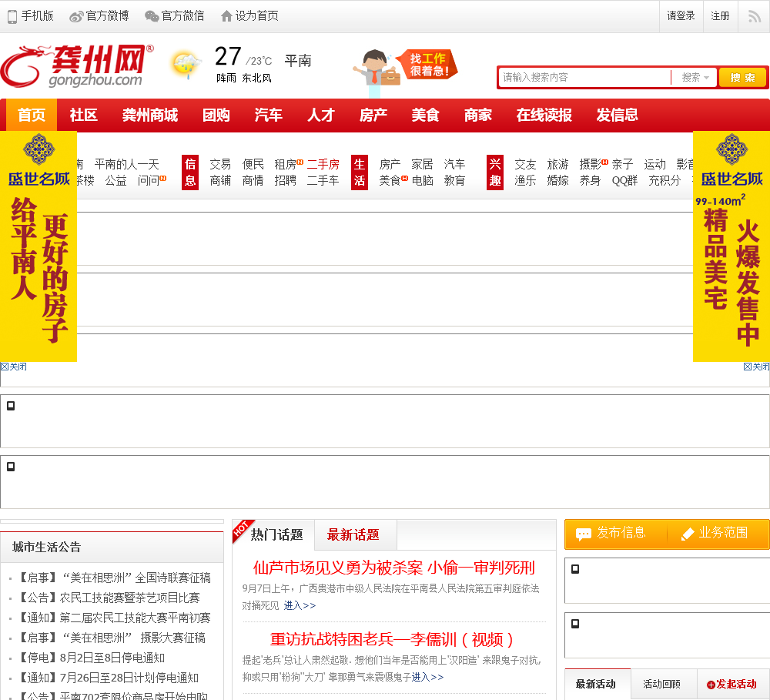Open the 官方微信 WeChat link
The width and height of the screenshot is (770, 700).
pos(174,16)
